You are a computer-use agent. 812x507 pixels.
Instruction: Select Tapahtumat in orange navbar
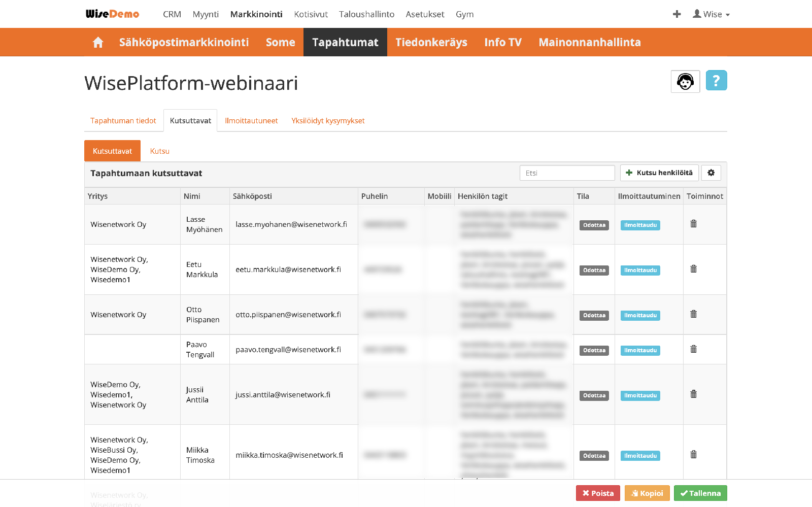[345, 42]
